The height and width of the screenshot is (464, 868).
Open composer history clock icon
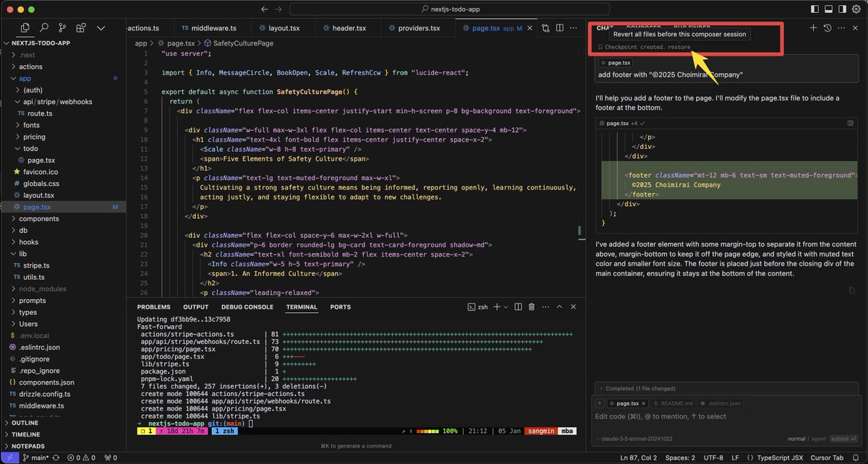pos(827,27)
